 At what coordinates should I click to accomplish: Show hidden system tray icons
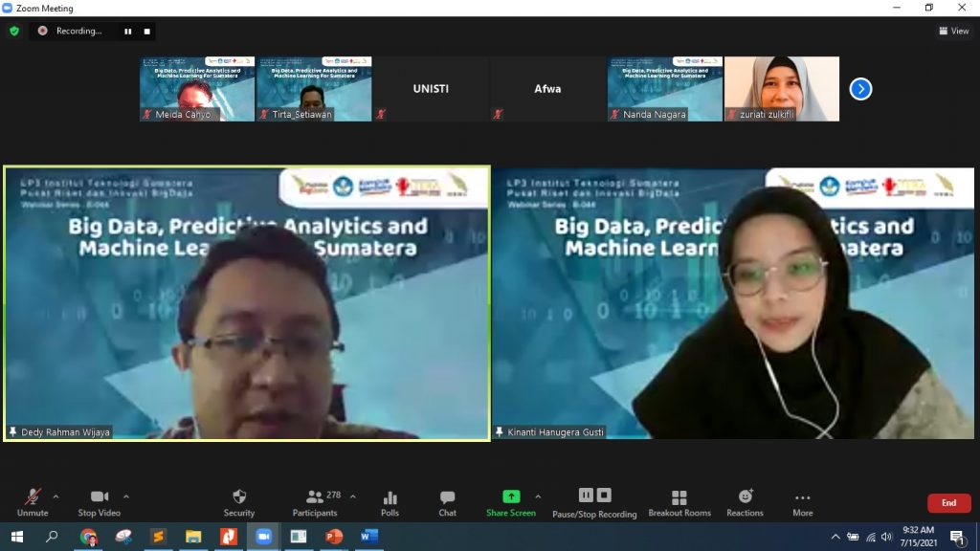[x=835, y=537]
